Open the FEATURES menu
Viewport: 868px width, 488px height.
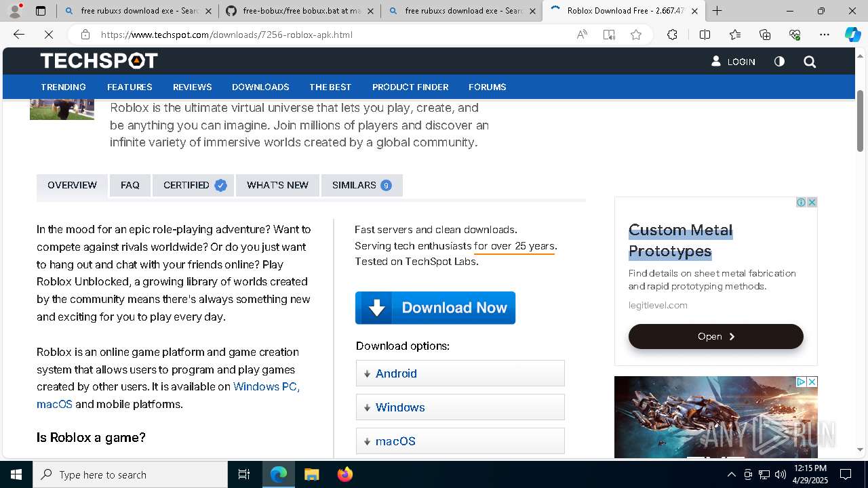click(130, 87)
